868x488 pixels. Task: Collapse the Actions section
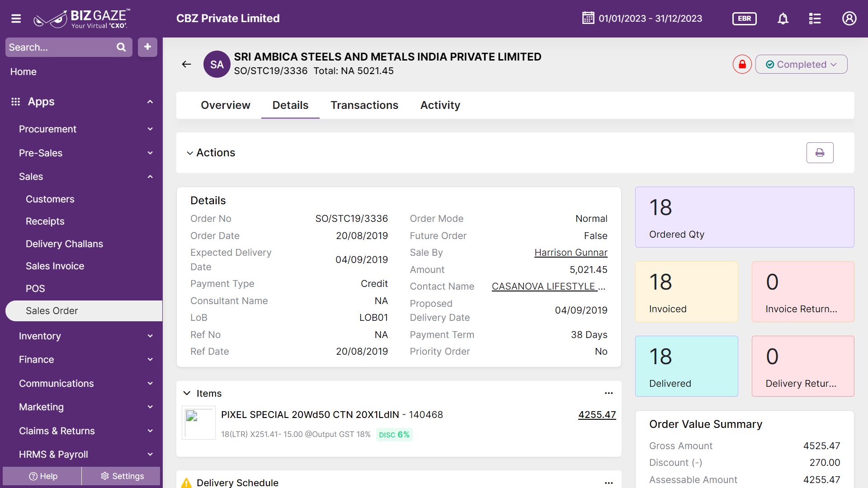point(190,153)
